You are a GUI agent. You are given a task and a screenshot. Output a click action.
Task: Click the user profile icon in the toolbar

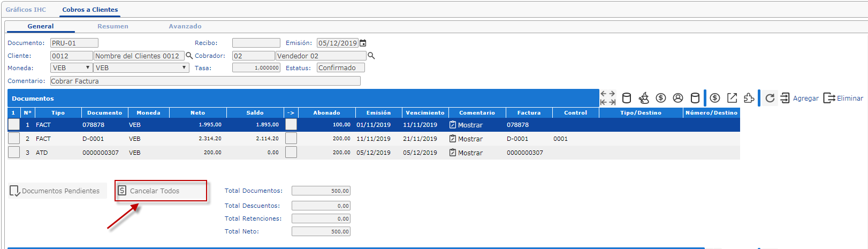pos(678,98)
